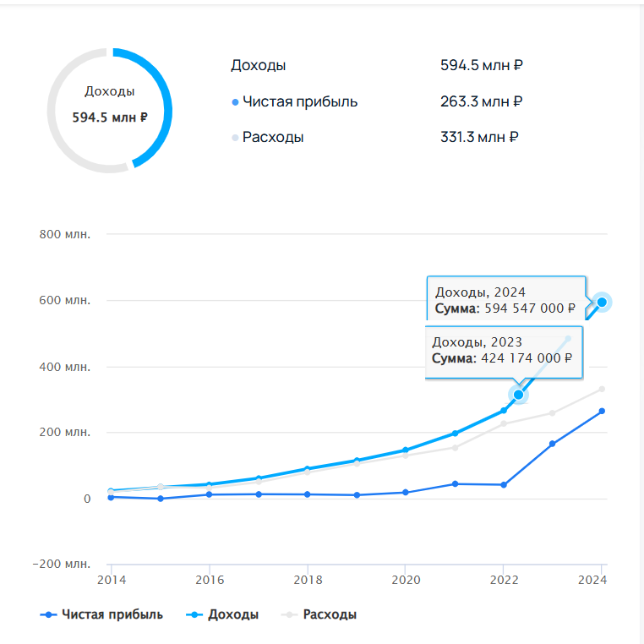Click the Доходы heading in the summary list

258,66
